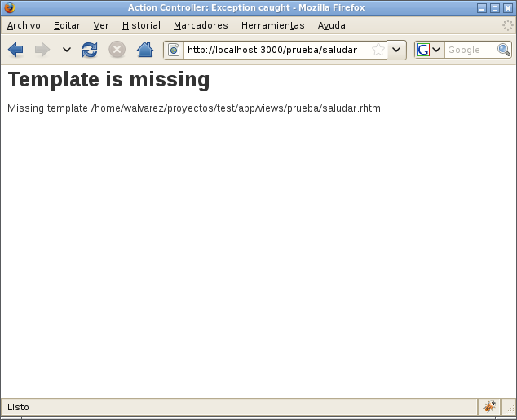The width and height of the screenshot is (517, 420).
Task: Click the site identity icon in URL bar
Action: [174, 50]
